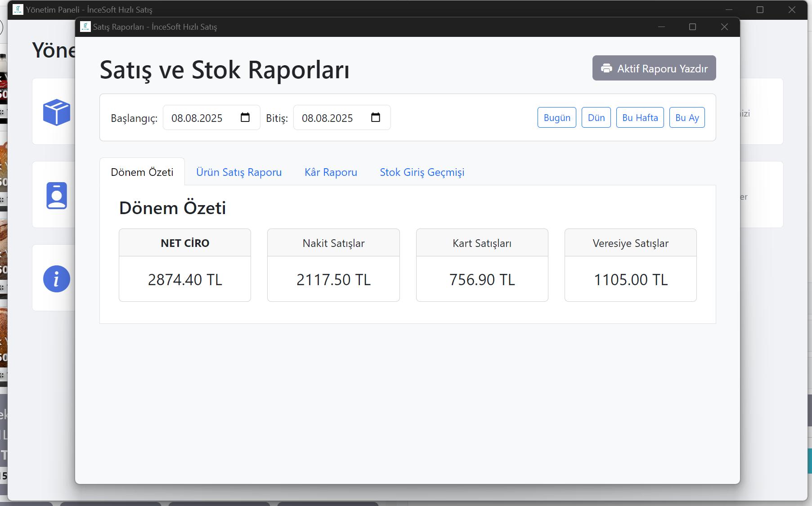Go to Stok Giriş Geçmişi tab
The width and height of the screenshot is (812, 506).
coord(422,172)
